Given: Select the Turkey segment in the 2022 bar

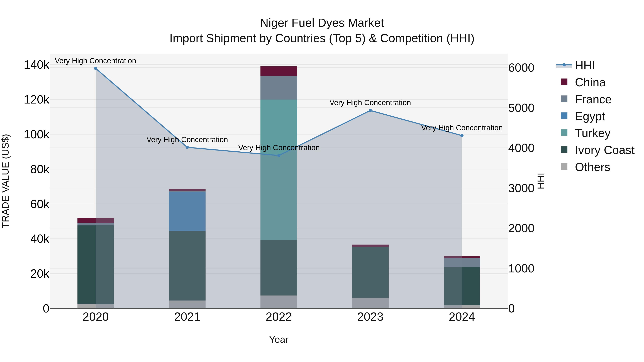Looking at the screenshot, I should (x=279, y=170).
